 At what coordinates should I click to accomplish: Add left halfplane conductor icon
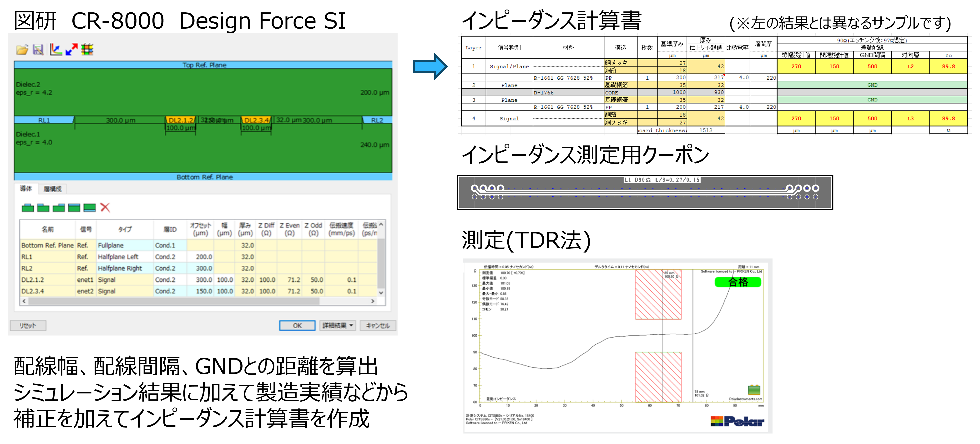pyautogui.click(x=43, y=207)
